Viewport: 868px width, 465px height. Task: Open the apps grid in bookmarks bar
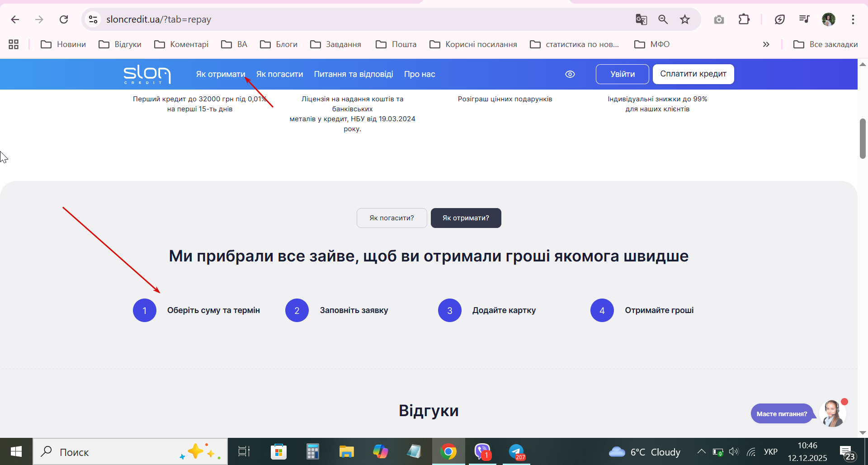(14, 44)
